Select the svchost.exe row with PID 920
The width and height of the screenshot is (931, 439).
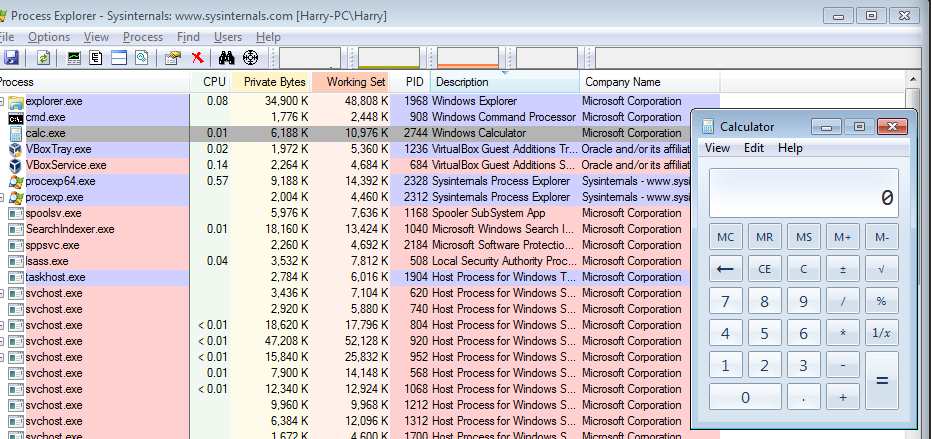(360, 342)
